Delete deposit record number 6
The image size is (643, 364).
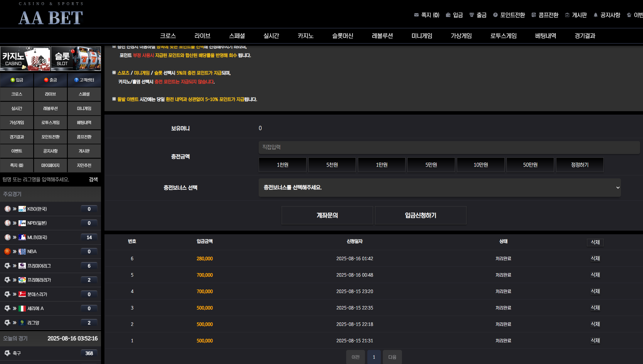point(595,258)
